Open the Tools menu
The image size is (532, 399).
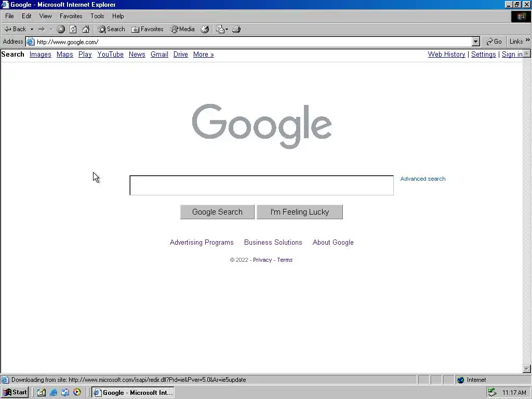(97, 16)
